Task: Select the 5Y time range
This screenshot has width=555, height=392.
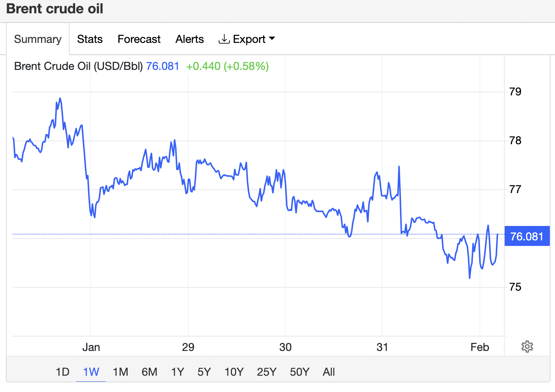Action: click(x=204, y=372)
